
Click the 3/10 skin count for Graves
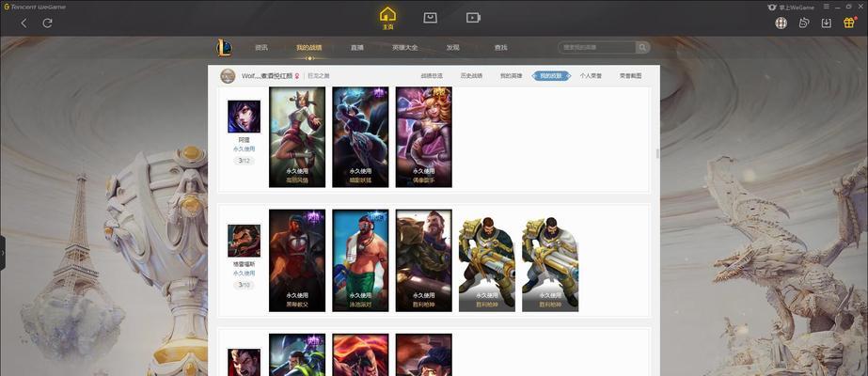[245, 285]
